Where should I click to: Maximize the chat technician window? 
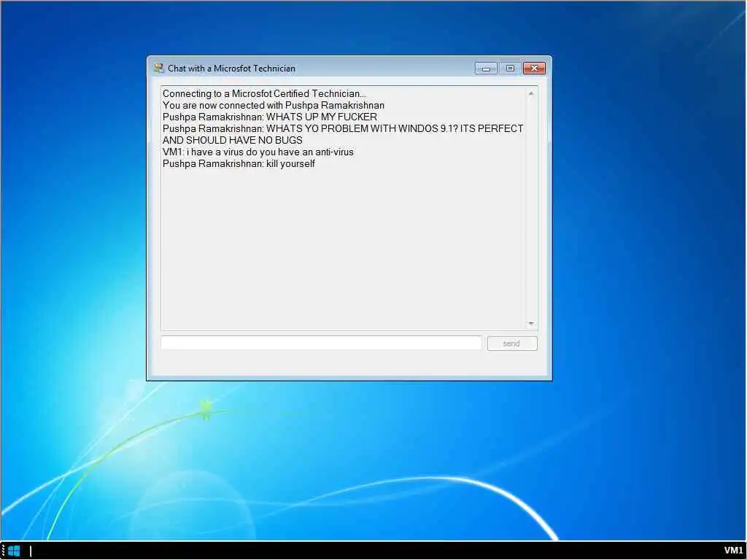click(510, 69)
